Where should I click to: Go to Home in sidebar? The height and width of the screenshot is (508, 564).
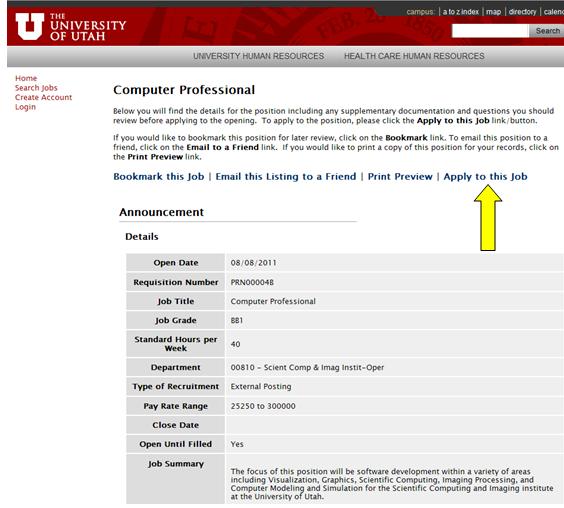[x=26, y=78]
